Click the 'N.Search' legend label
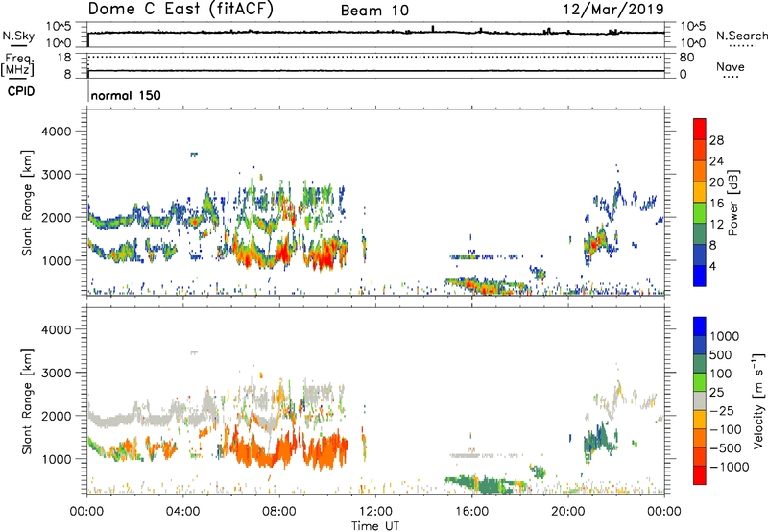This screenshot has height=532, width=768. pyautogui.click(x=741, y=36)
